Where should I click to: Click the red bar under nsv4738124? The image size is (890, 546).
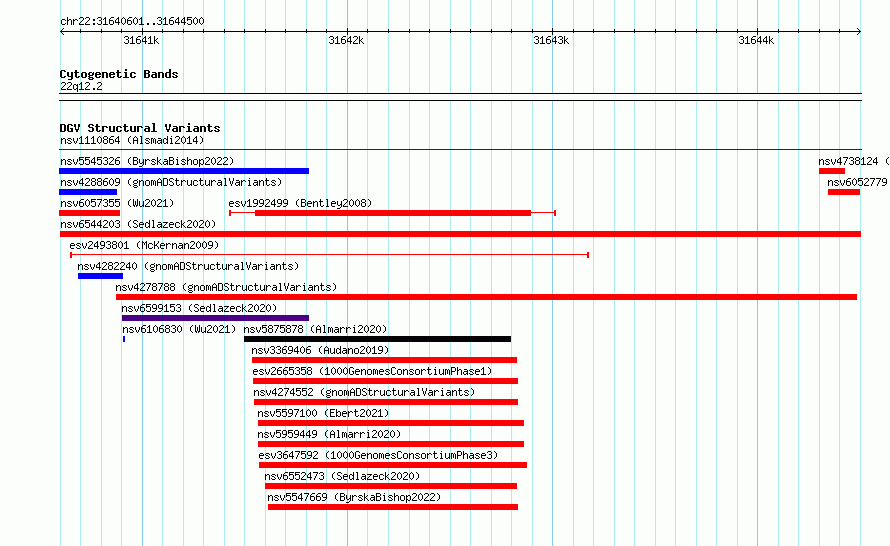[x=832, y=171]
